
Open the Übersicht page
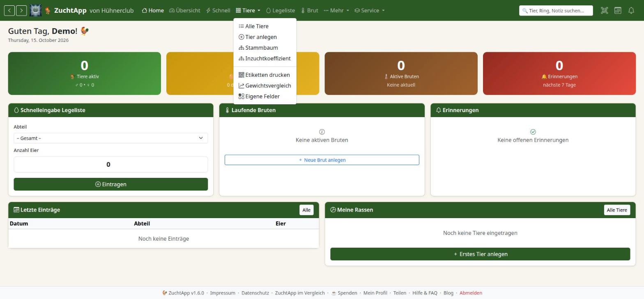(x=184, y=11)
